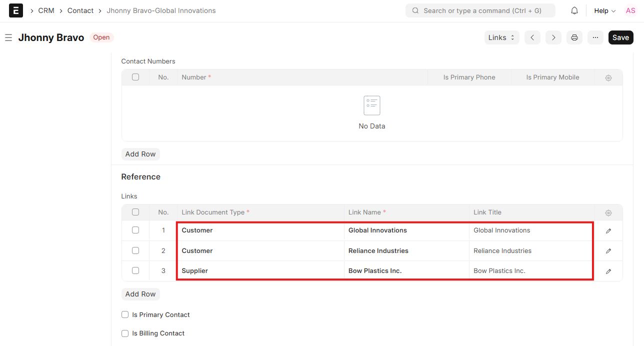Edit the Bow Plastics Inc. row pencil
644x346 pixels.
click(x=608, y=271)
